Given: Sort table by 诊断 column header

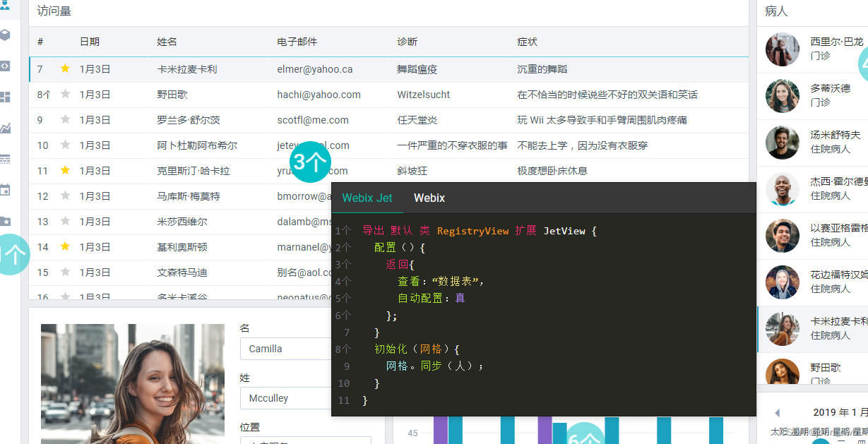Looking at the screenshot, I should 408,42.
